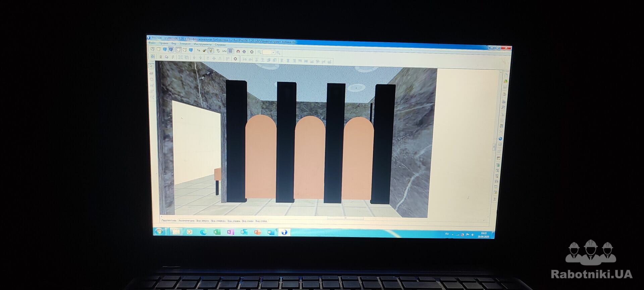The image size is (644, 290).
Task: Open the Элемент menu
Action: click(x=185, y=44)
